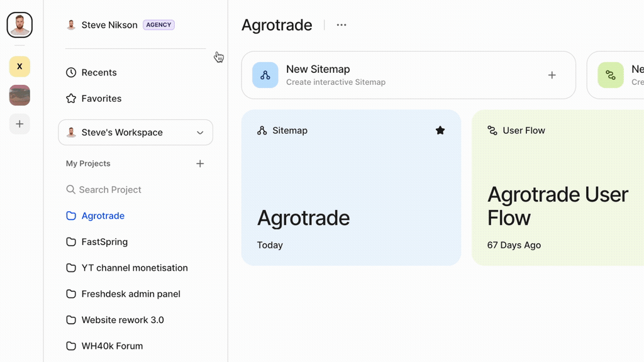Switch to the red image workspace thumbnail

coord(19,96)
